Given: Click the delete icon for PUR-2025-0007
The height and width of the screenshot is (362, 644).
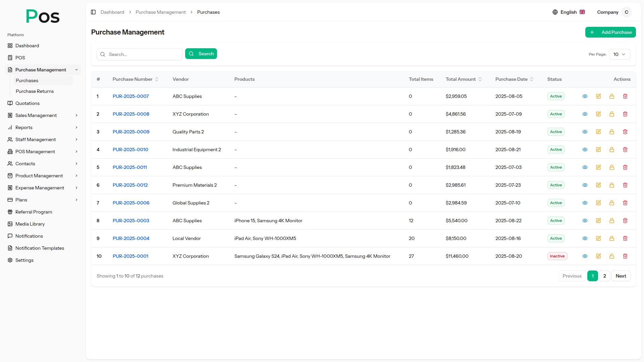Looking at the screenshot, I should (x=625, y=96).
